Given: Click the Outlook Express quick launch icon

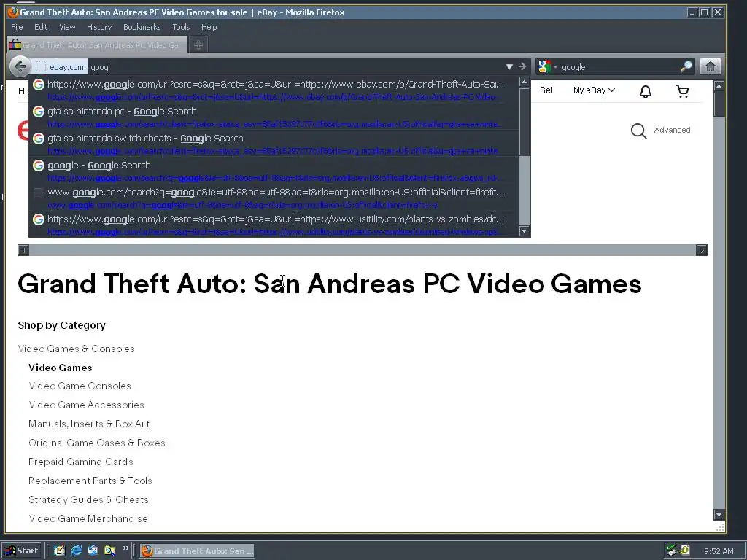Looking at the screenshot, I should pos(93,551).
